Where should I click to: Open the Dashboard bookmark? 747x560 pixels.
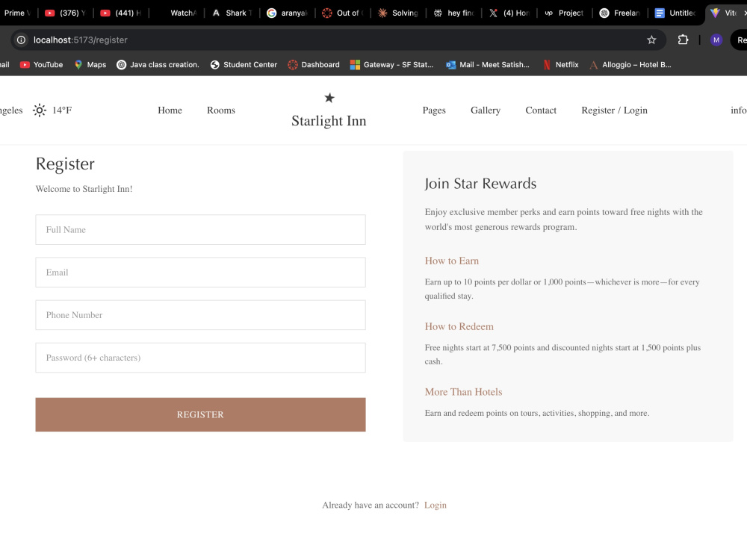point(314,65)
